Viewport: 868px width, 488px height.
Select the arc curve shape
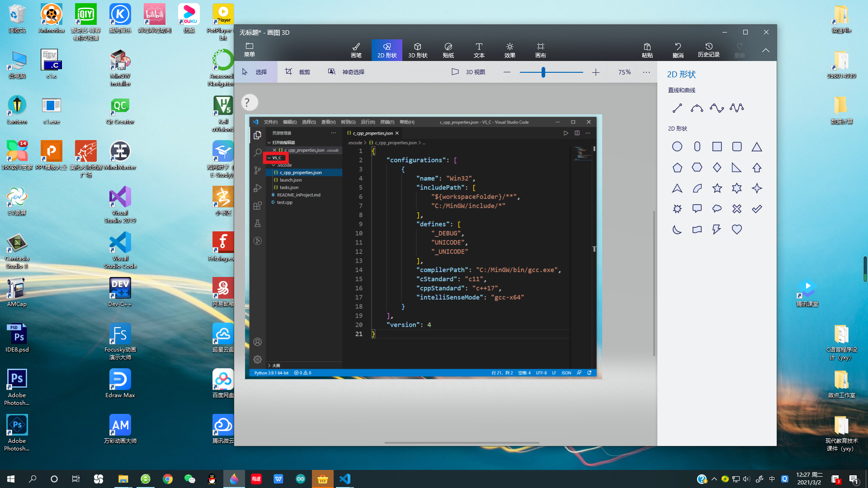[697, 108]
